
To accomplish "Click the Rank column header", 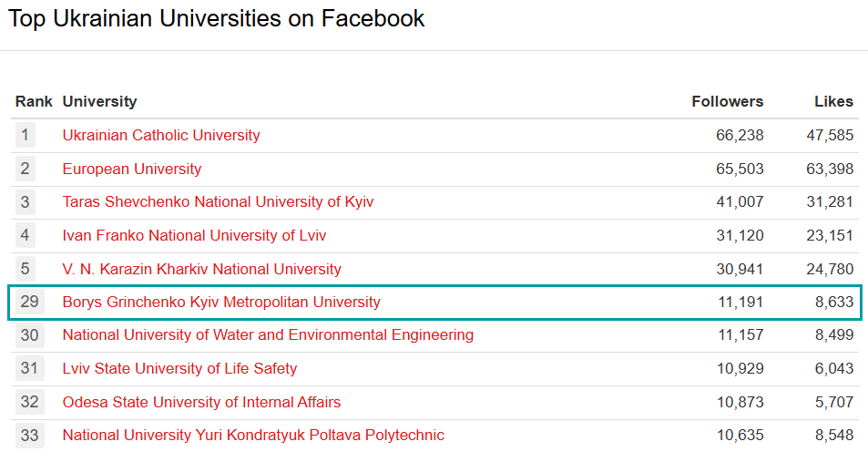I will pos(34,101).
